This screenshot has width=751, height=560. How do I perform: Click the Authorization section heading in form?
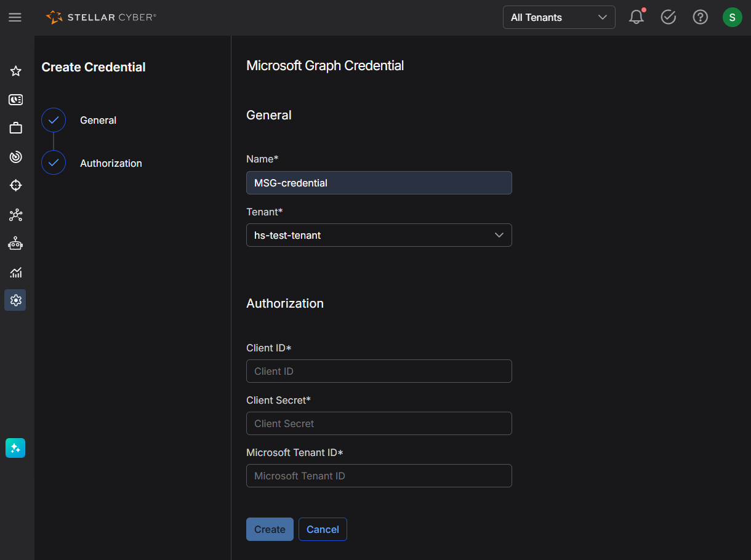285,303
